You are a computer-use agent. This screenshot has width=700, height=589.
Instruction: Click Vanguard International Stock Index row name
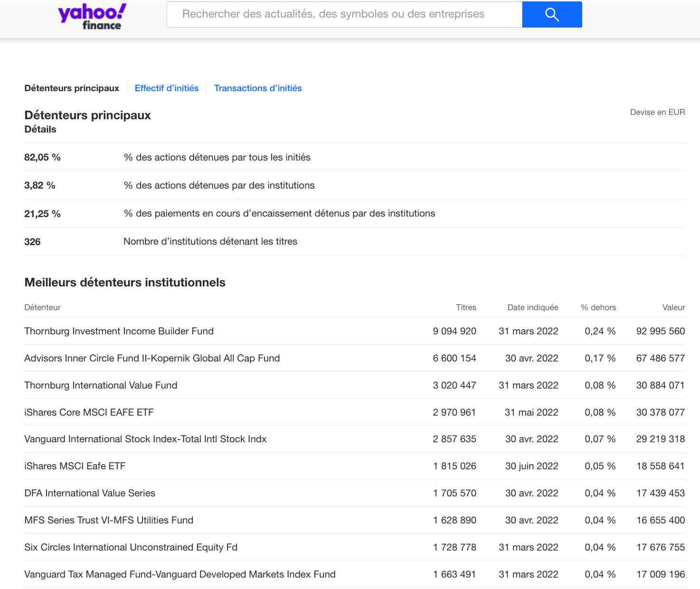point(145,439)
